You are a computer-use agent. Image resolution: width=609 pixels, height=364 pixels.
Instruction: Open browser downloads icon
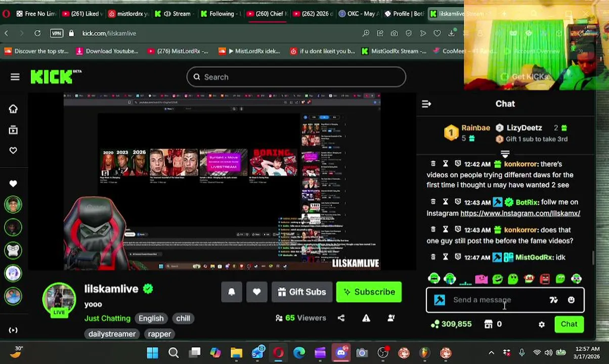tap(452, 33)
